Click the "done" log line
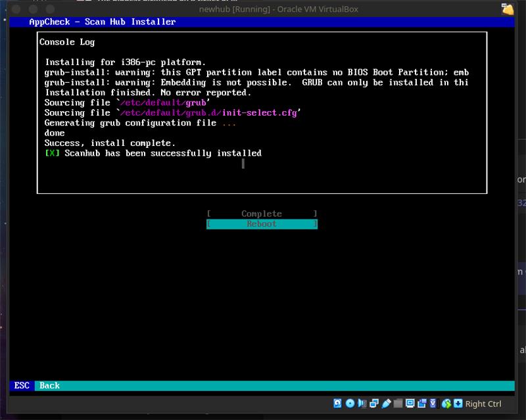The height and width of the screenshot is (420, 526). (55, 133)
